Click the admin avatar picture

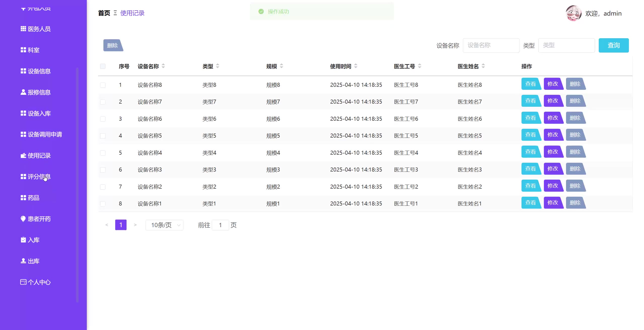click(573, 13)
